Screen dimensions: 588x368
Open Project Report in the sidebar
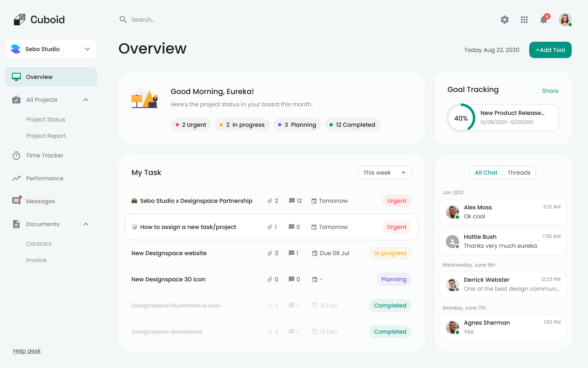46,136
